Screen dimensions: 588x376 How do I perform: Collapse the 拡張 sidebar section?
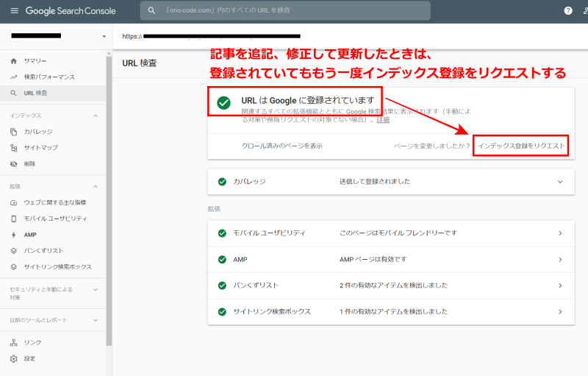point(95,186)
